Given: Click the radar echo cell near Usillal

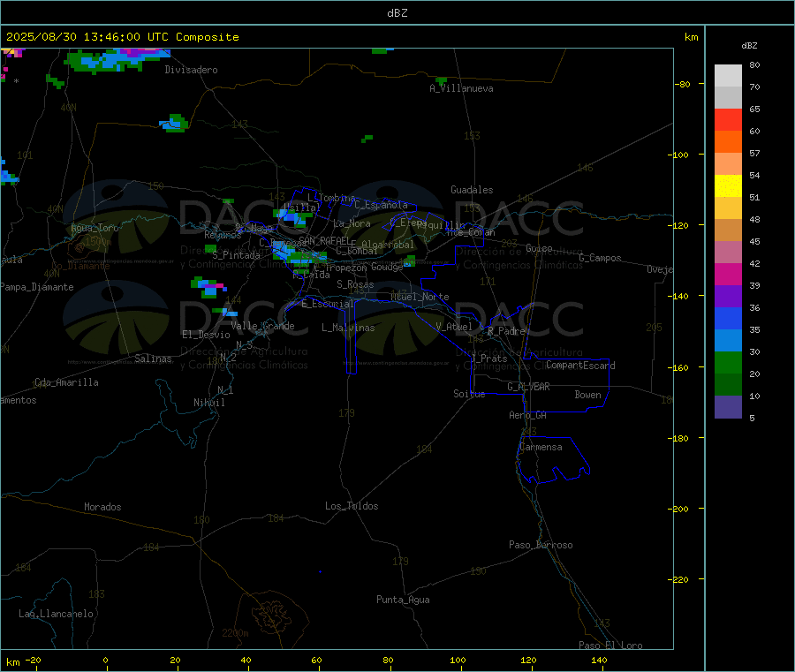Looking at the screenshot, I should click(292, 217).
